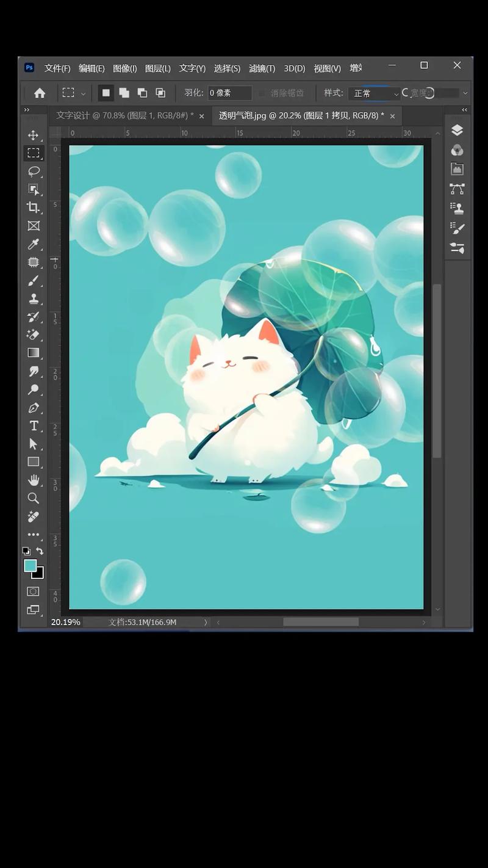Select the Zoom magnifier tool
The image size is (488, 868).
(x=34, y=498)
